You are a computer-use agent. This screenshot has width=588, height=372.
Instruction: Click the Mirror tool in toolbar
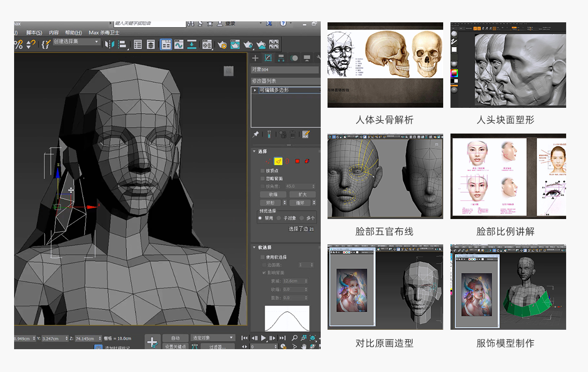click(x=109, y=45)
